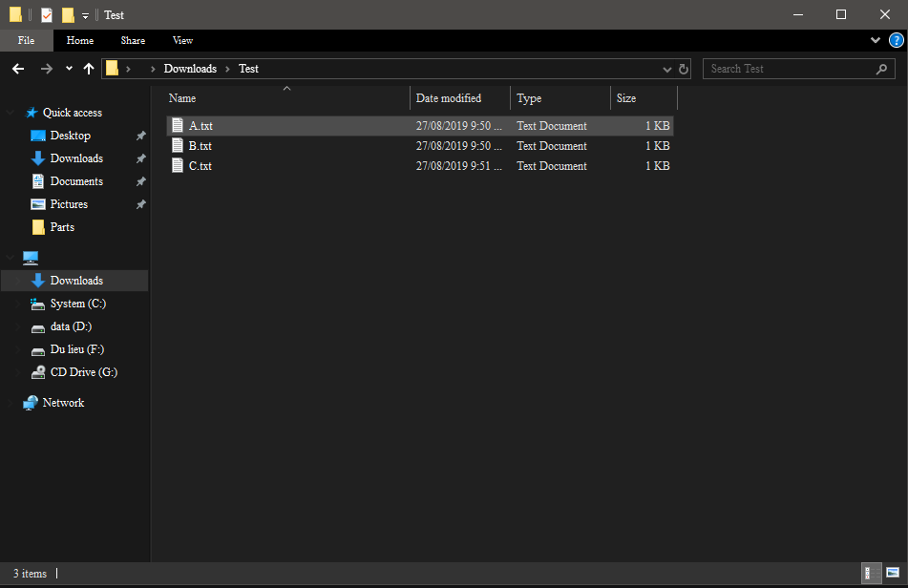
Task: Click the Up one level arrow
Action: tap(89, 69)
